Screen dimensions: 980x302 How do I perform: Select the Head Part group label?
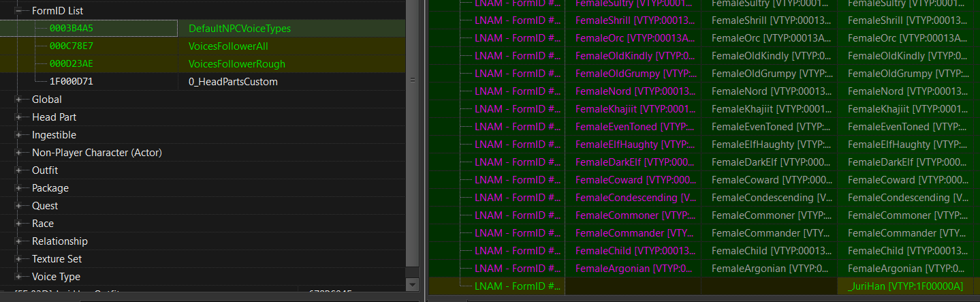(54, 117)
